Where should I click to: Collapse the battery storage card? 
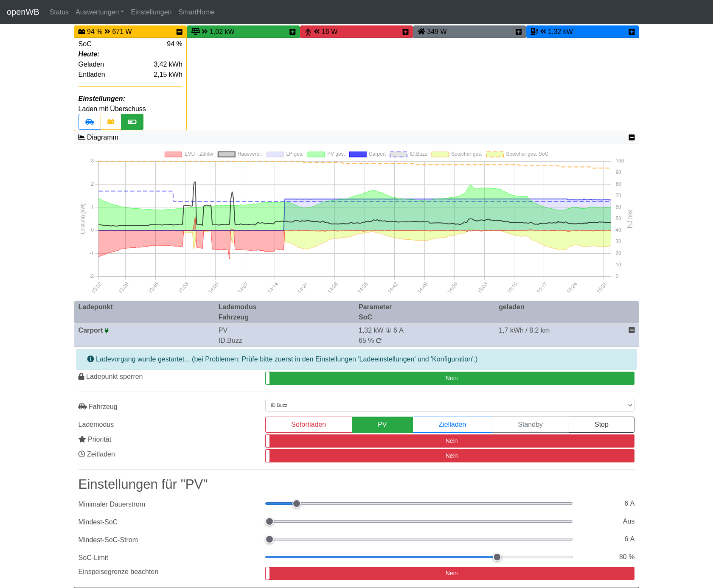[179, 32]
